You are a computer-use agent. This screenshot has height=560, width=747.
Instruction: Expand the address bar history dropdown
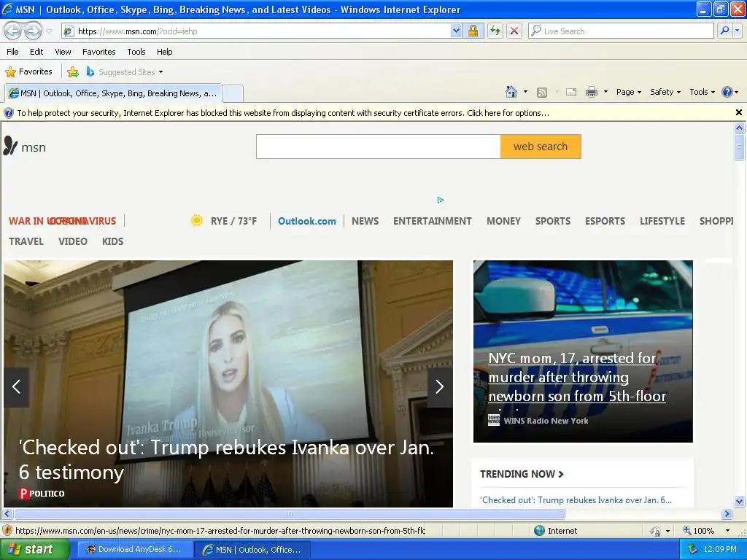[456, 31]
